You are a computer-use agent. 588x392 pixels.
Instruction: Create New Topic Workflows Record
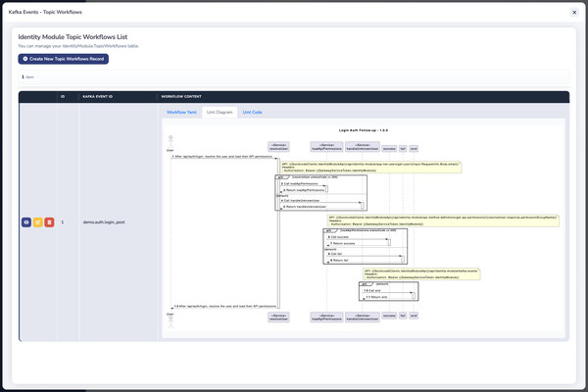tap(64, 59)
